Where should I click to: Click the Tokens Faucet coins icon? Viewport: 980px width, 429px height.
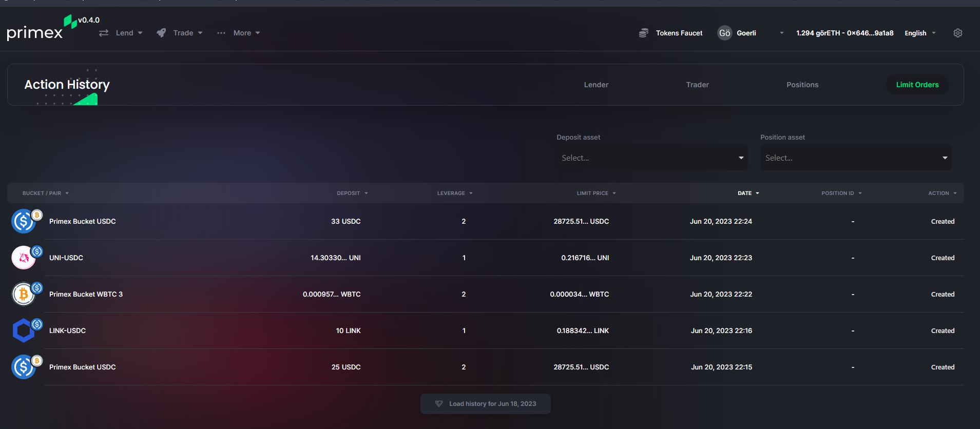643,33
